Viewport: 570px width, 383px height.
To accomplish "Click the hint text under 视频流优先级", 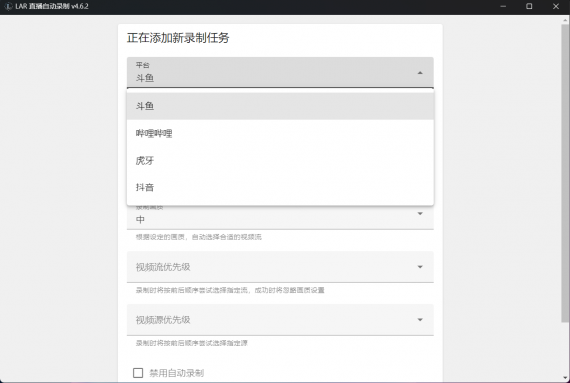I will 230,290.
